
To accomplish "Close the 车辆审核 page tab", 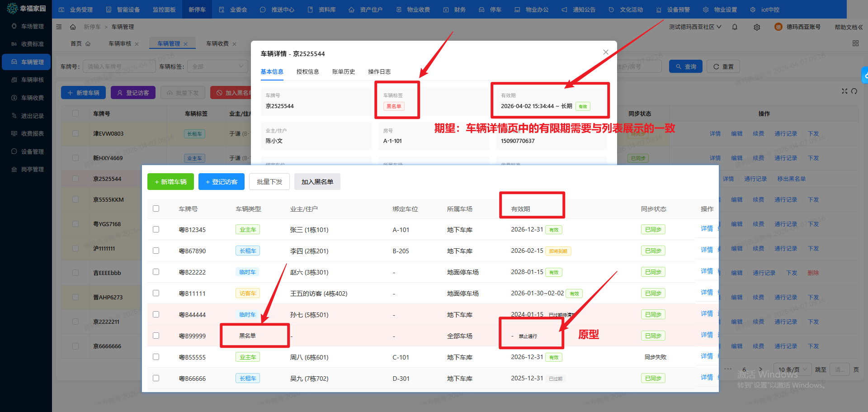I will pos(137,44).
